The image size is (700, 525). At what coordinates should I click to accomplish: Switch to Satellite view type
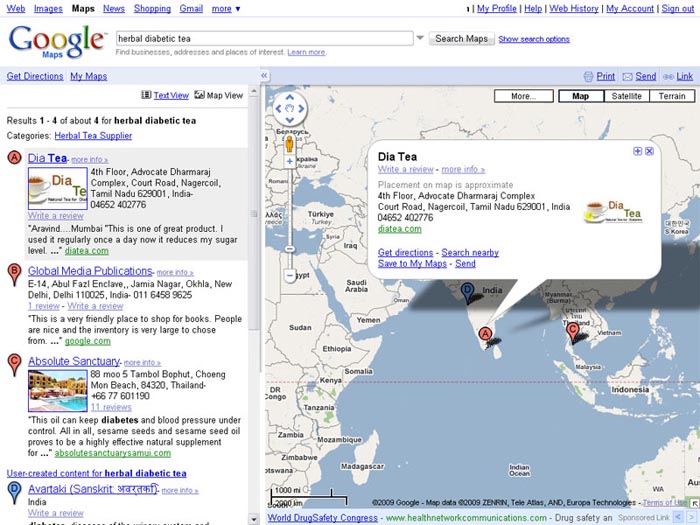[626, 96]
